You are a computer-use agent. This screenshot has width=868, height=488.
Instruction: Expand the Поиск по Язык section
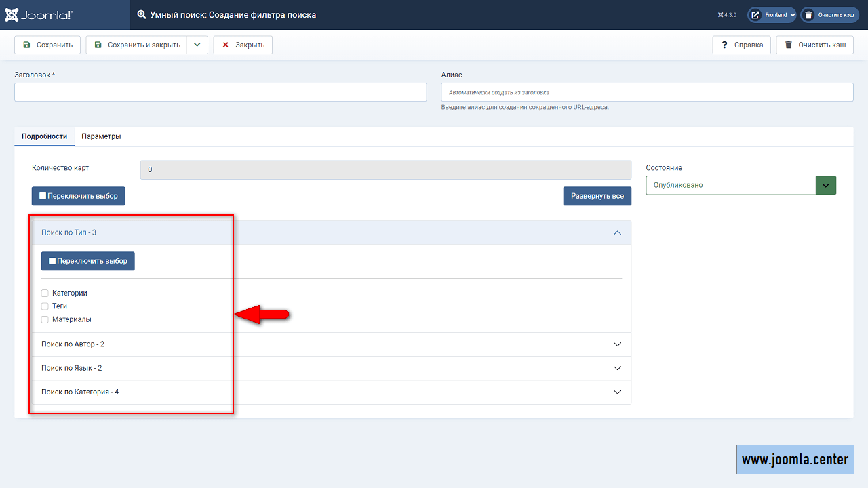tap(332, 368)
